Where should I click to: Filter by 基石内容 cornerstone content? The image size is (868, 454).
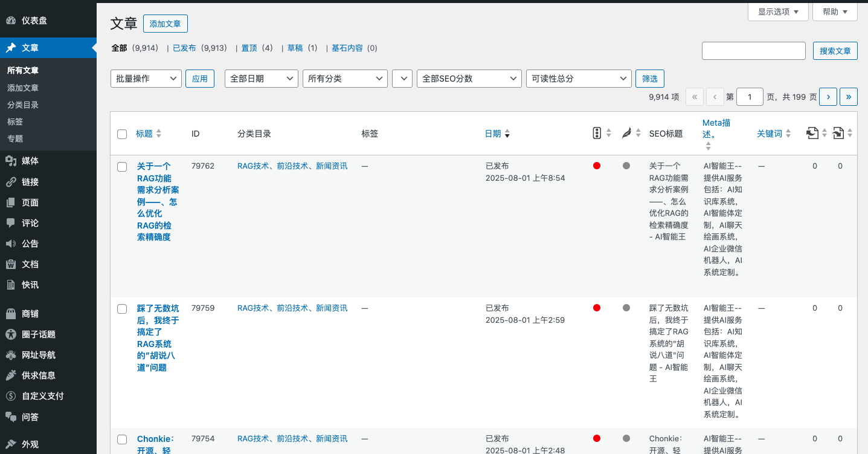tap(347, 48)
